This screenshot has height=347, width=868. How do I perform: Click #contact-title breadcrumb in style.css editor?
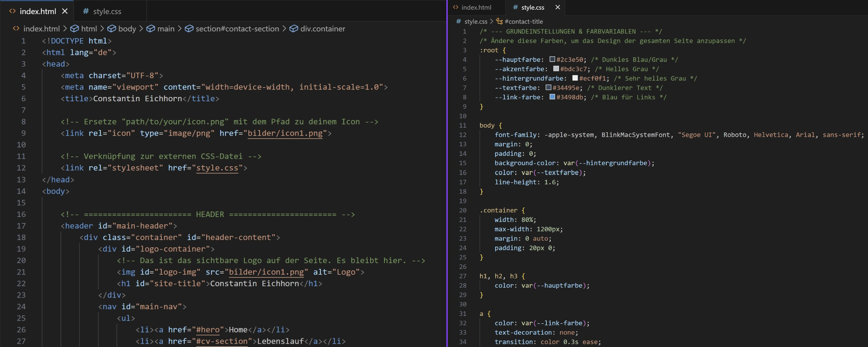click(523, 21)
